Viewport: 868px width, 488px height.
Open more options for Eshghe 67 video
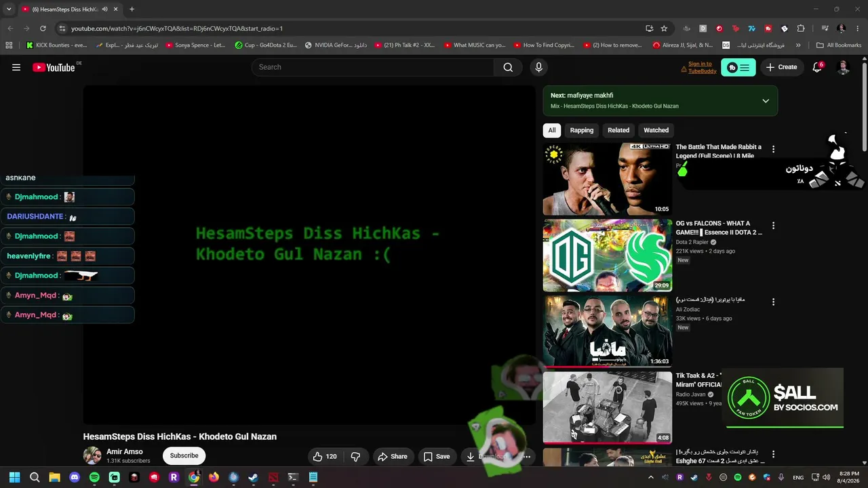coord(773,455)
